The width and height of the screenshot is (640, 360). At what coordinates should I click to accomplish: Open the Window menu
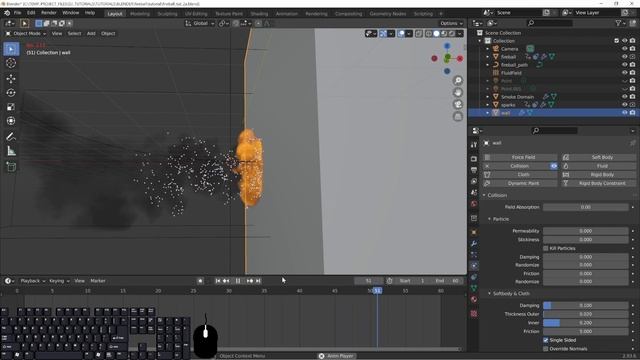pos(71,13)
